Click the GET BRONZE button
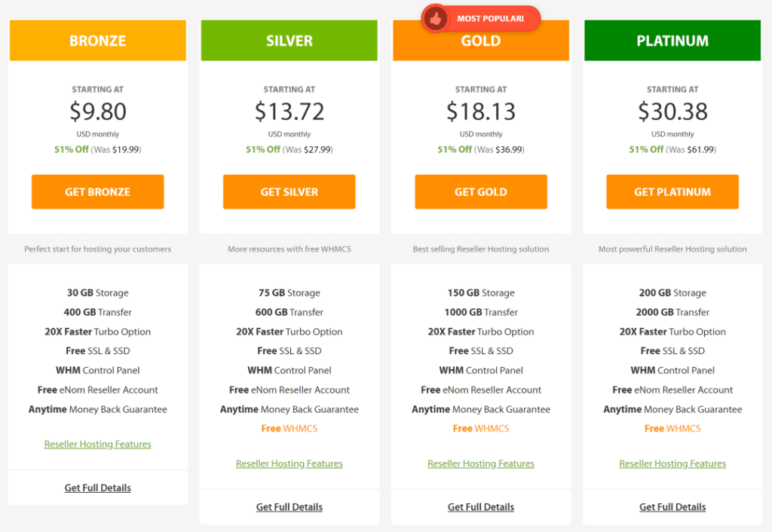Screen dimensions: 772x532 [x=97, y=191]
